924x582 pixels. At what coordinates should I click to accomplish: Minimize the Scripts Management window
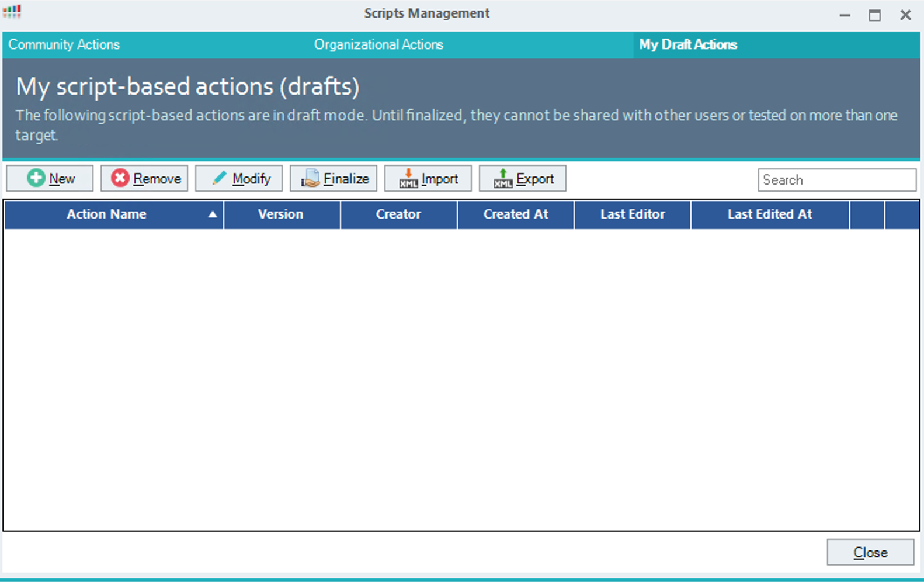pyautogui.click(x=845, y=15)
